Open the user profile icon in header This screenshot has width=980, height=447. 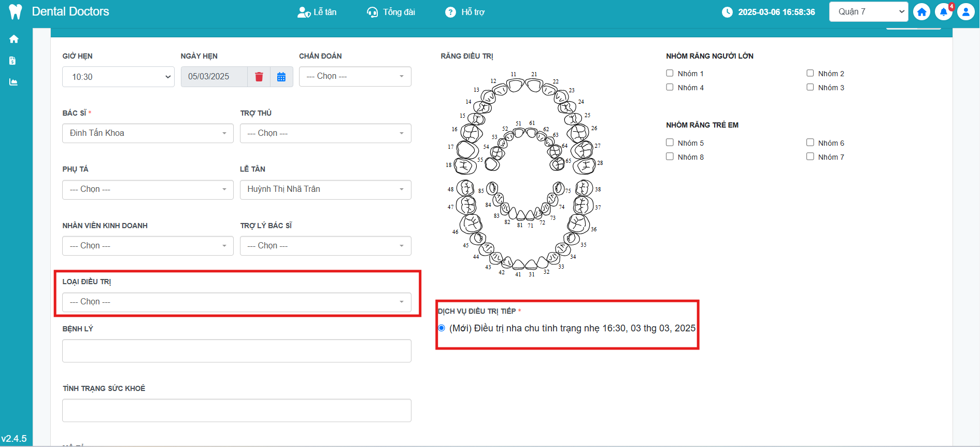click(965, 12)
